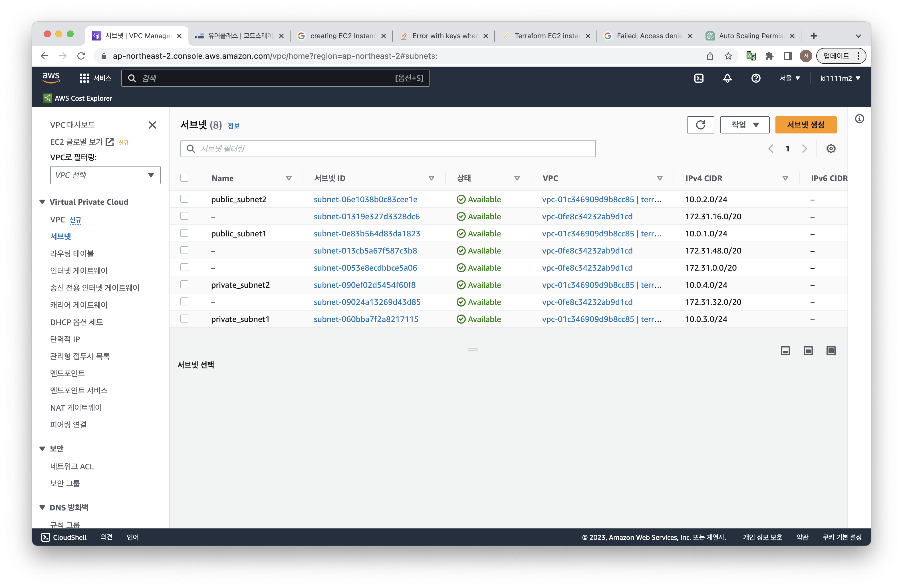Check the public_subnet2 row
This screenshot has height=588, width=903.
tap(184, 199)
